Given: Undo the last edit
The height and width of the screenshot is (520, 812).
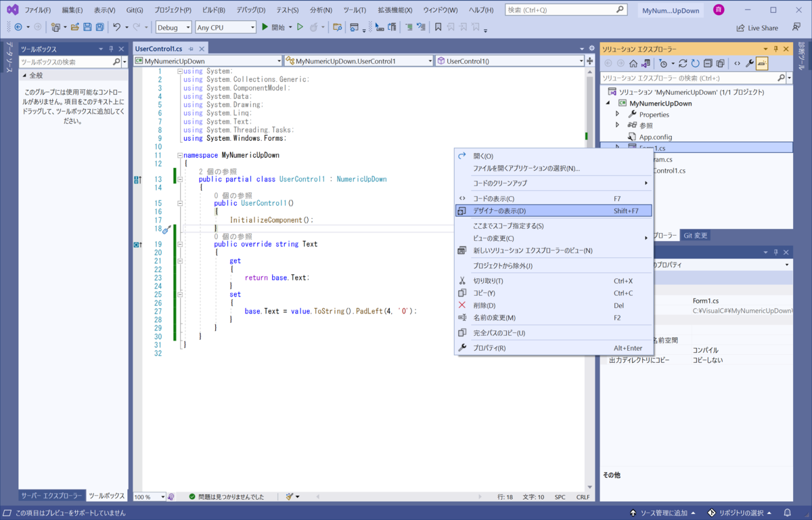Looking at the screenshot, I should [x=116, y=26].
